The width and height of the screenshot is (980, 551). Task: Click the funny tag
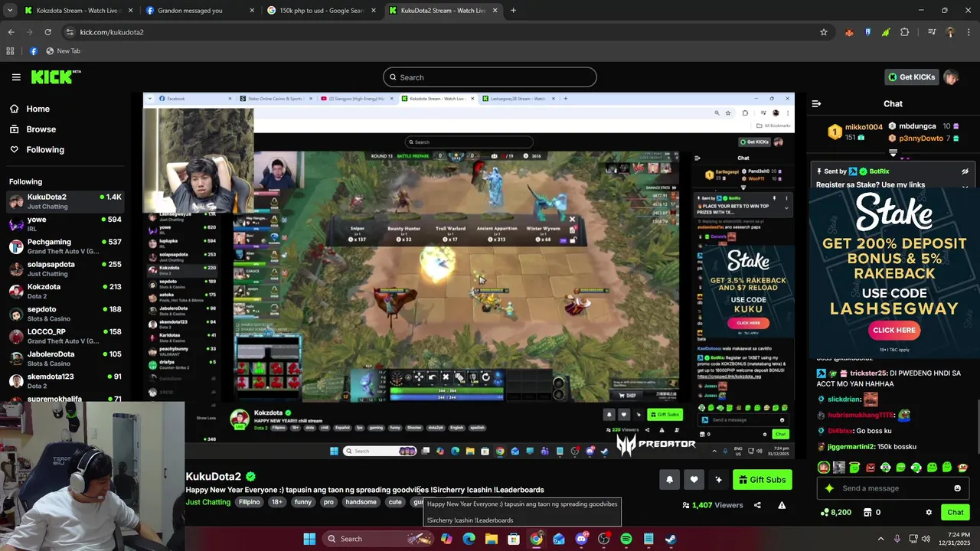(303, 502)
